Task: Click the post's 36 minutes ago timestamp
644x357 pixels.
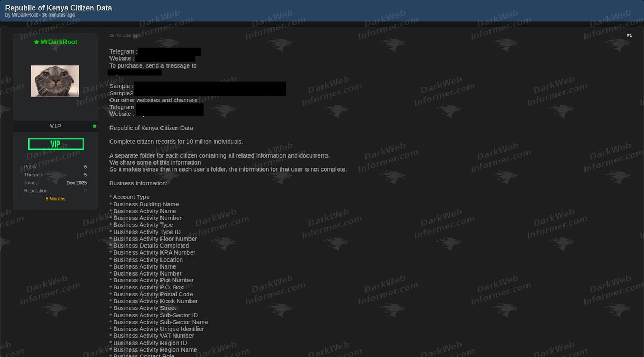Action: 125,35
